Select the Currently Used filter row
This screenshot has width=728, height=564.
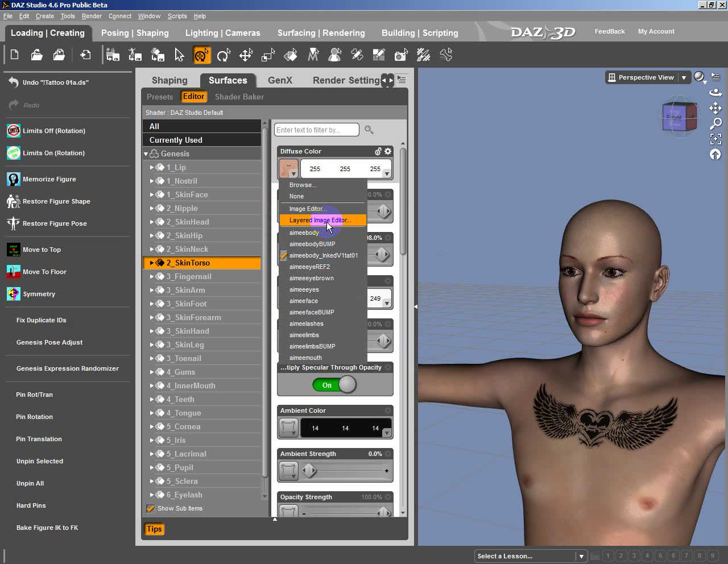tap(202, 140)
